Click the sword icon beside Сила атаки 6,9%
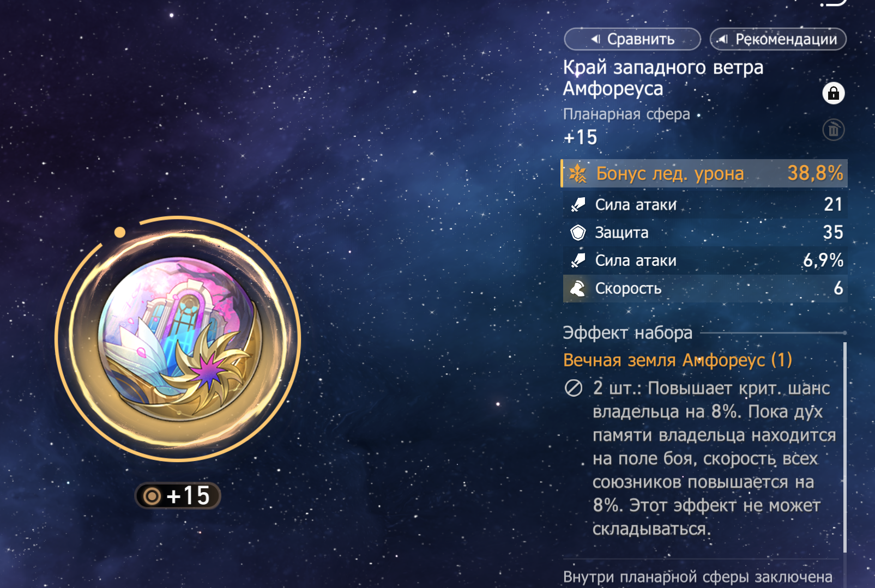Image resolution: width=875 pixels, height=588 pixels. tap(578, 260)
